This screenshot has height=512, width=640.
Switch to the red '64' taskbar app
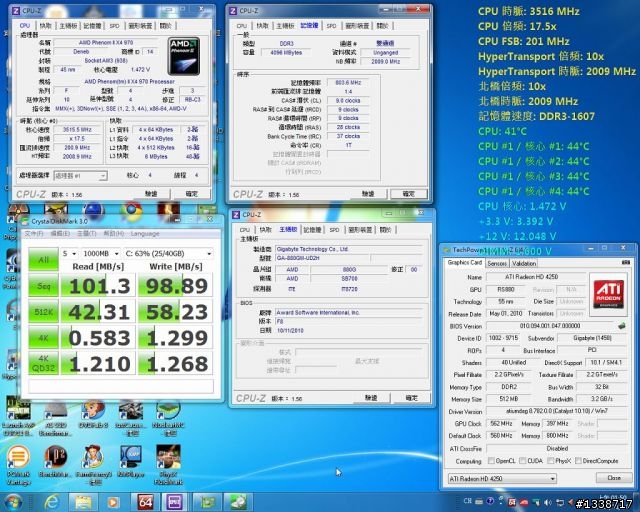coord(144,502)
